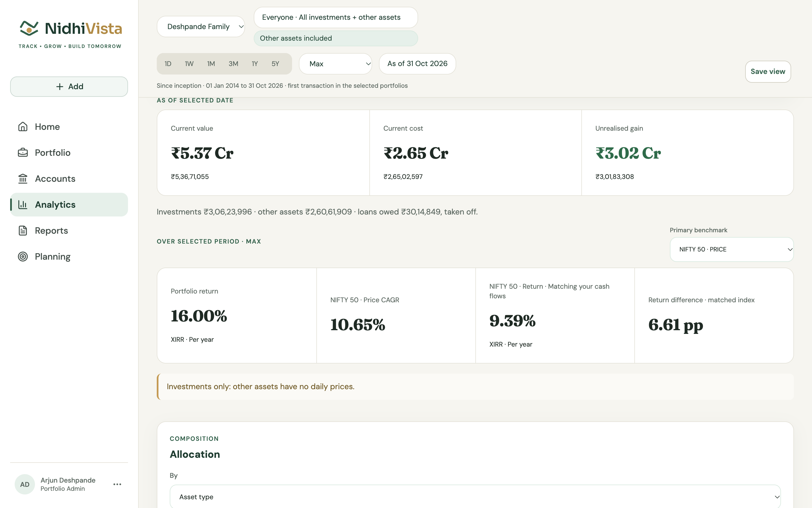Go to Planning in sidebar
812x508 pixels.
point(69,256)
